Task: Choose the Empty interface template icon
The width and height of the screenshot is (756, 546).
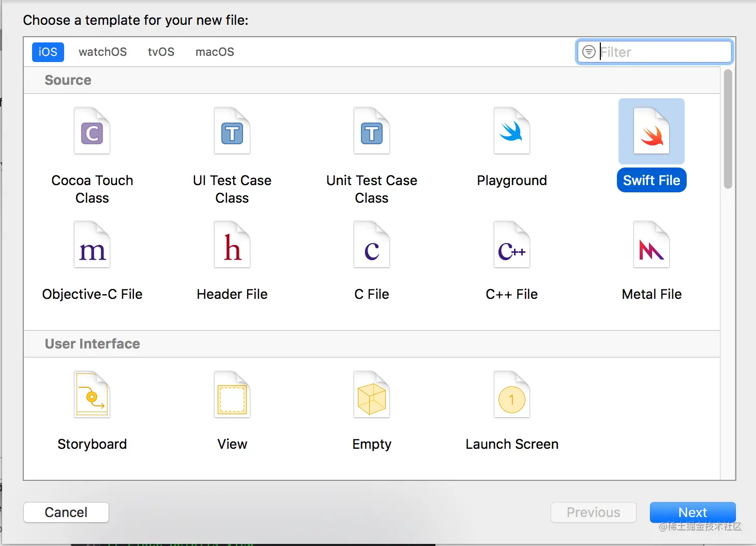Action: pyautogui.click(x=372, y=395)
